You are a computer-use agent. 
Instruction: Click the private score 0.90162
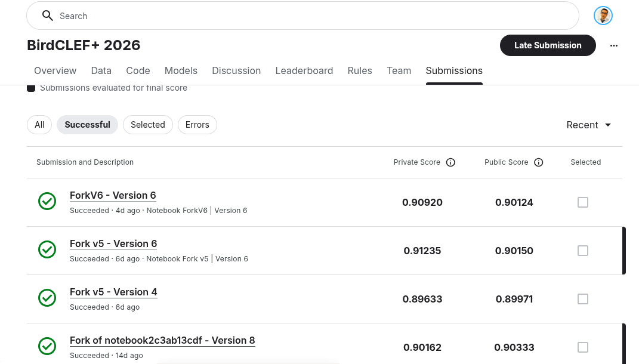coord(422,347)
